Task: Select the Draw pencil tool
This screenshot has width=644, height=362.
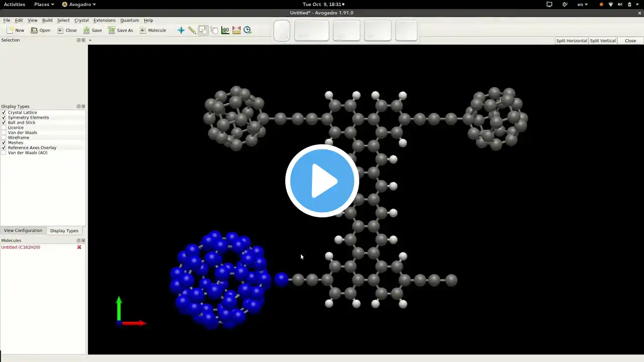Action: 192,30
